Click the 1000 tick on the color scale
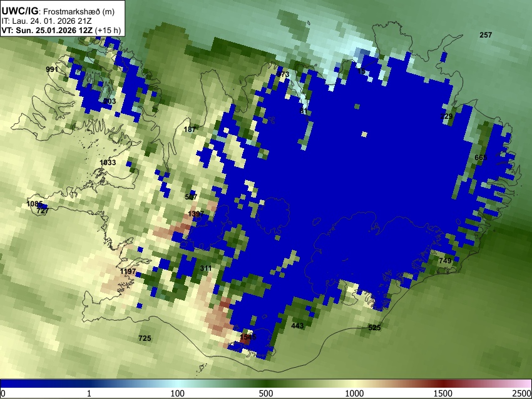 (354, 393)
